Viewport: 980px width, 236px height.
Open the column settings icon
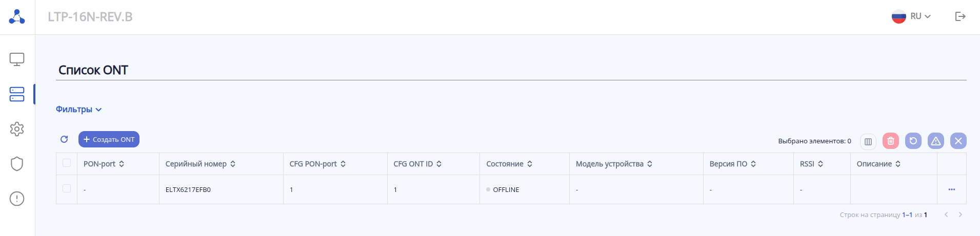coord(868,141)
